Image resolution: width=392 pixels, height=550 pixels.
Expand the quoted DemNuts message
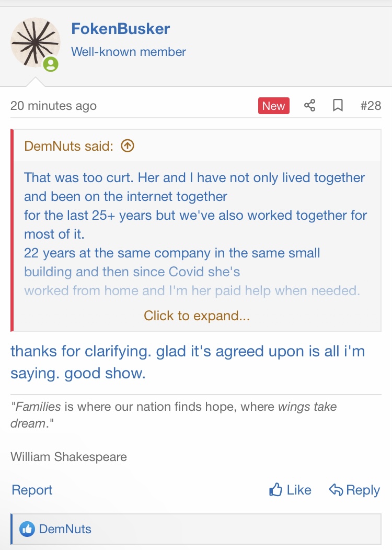197,316
